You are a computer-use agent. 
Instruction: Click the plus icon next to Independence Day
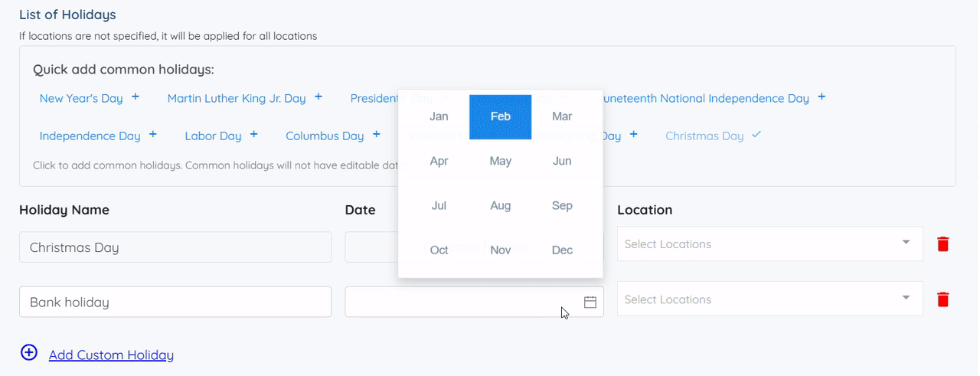coord(153,135)
